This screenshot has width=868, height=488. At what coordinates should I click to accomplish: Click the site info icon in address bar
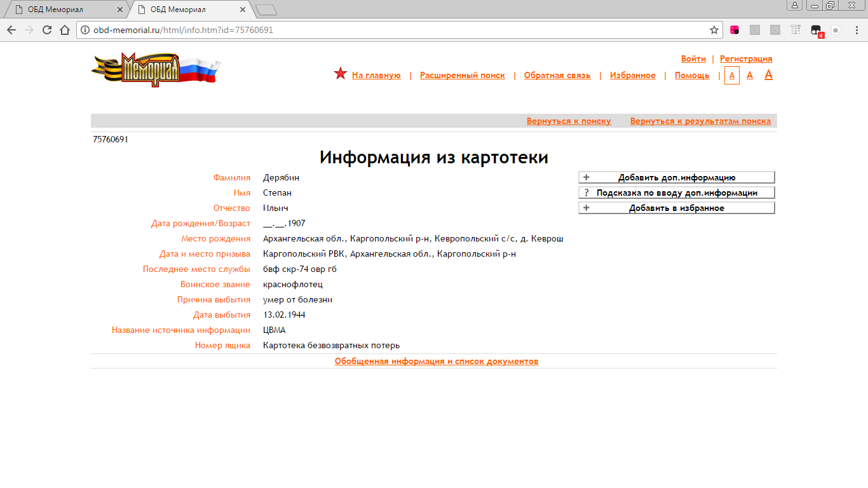point(85,30)
